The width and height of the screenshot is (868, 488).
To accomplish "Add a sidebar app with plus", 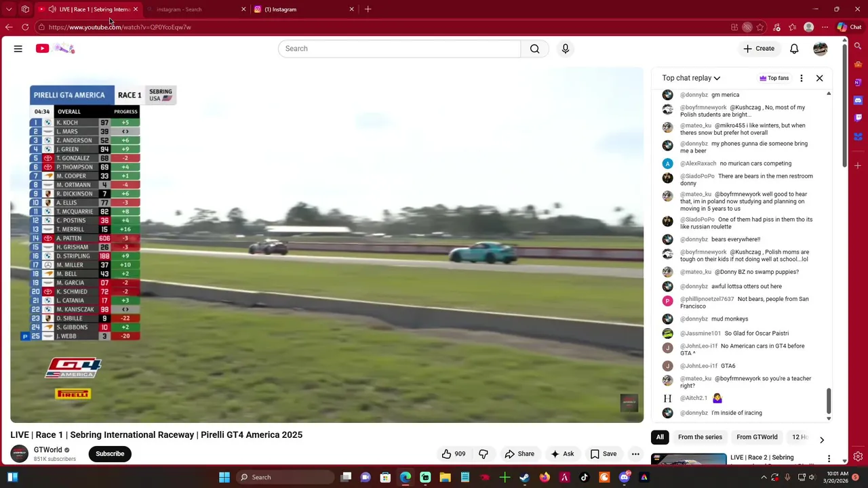I will coord(858,165).
